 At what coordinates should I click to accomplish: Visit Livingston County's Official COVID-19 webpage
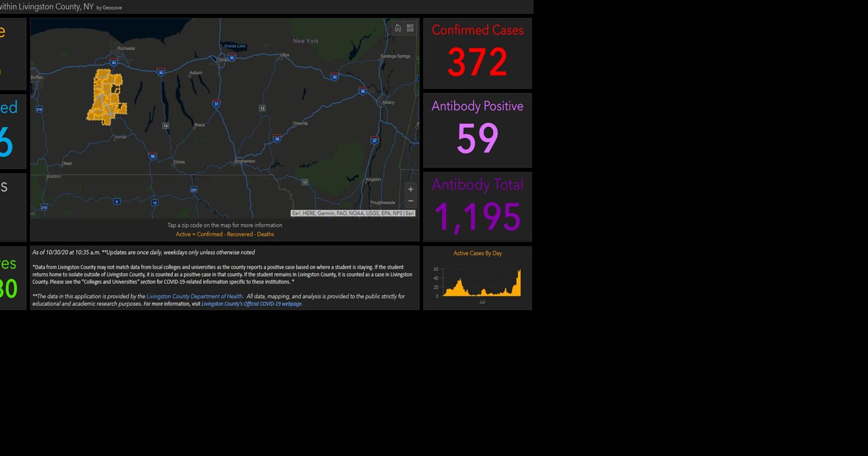tap(251, 304)
